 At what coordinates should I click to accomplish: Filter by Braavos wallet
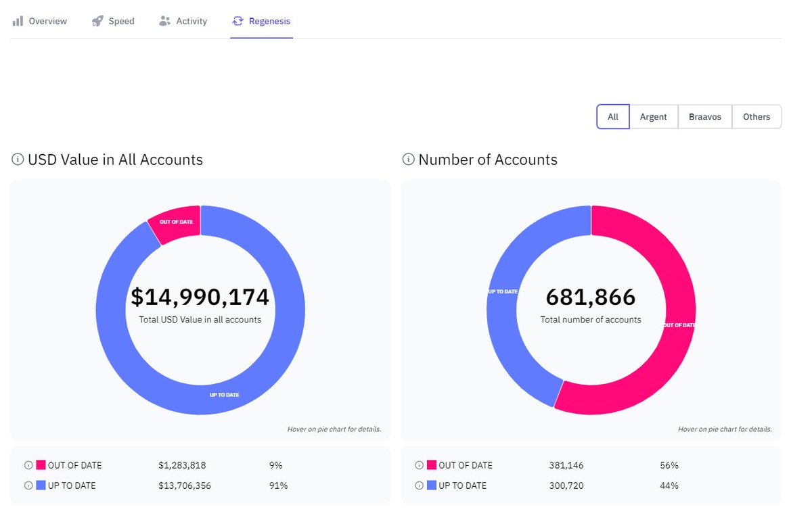tap(705, 116)
